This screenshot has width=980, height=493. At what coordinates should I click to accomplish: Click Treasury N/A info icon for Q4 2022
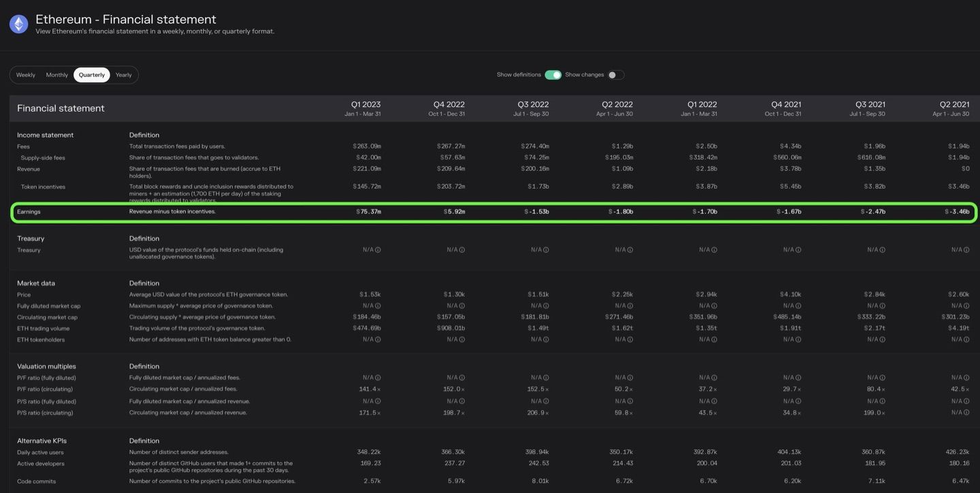point(462,250)
